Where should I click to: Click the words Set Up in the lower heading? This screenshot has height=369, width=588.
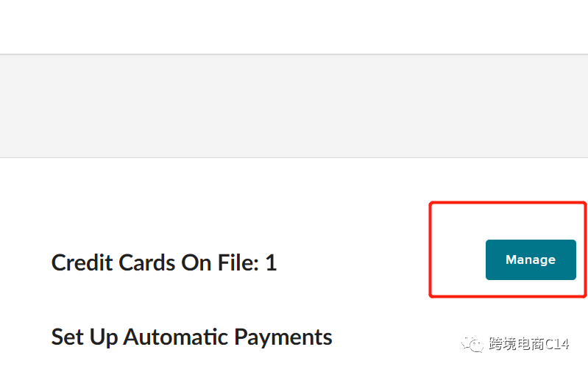[85, 337]
